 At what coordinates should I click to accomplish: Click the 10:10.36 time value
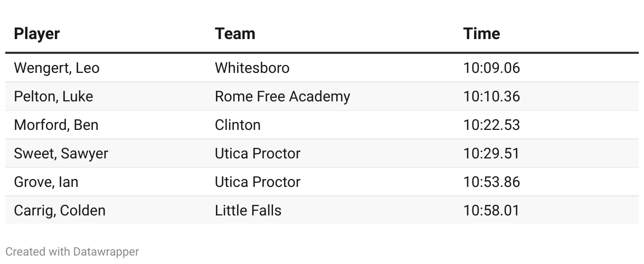click(x=491, y=97)
